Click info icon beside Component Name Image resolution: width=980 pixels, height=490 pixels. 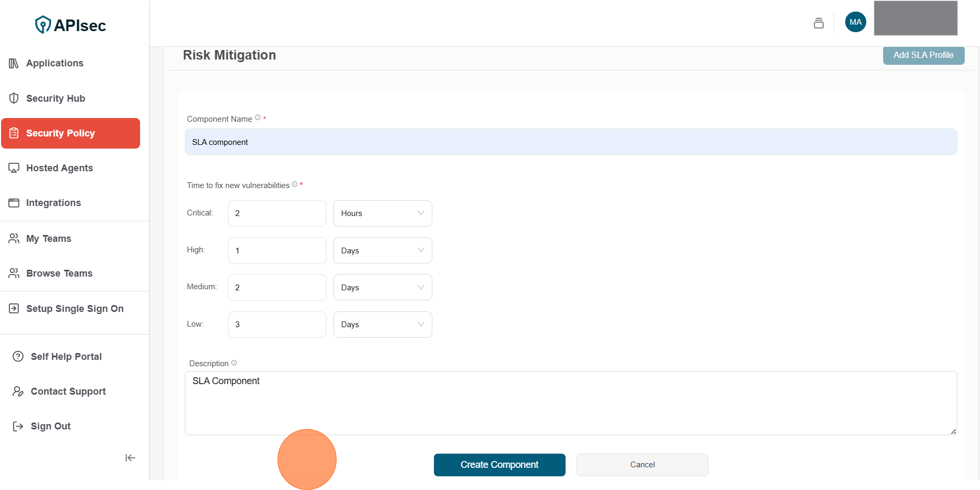coord(258,117)
